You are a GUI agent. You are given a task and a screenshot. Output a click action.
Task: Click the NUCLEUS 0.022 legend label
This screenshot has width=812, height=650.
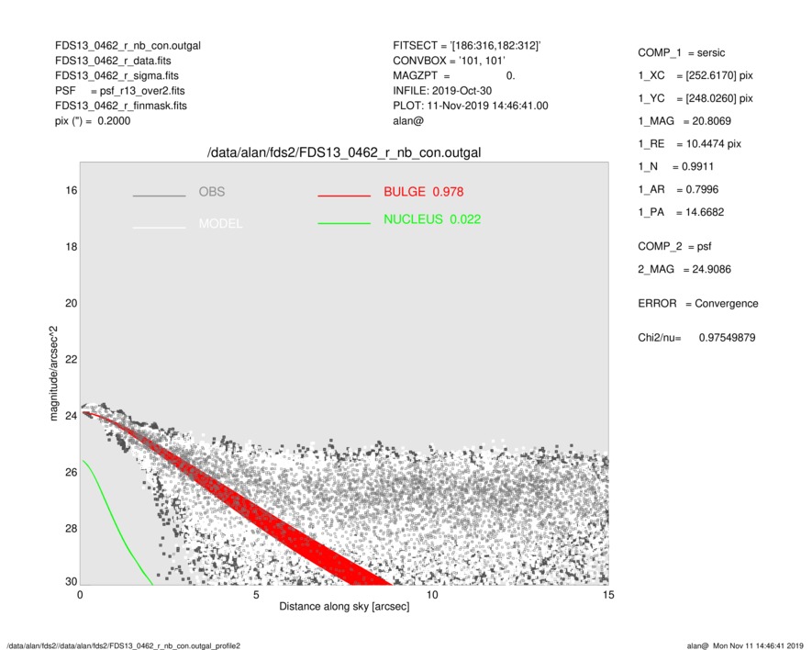tap(432, 219)
